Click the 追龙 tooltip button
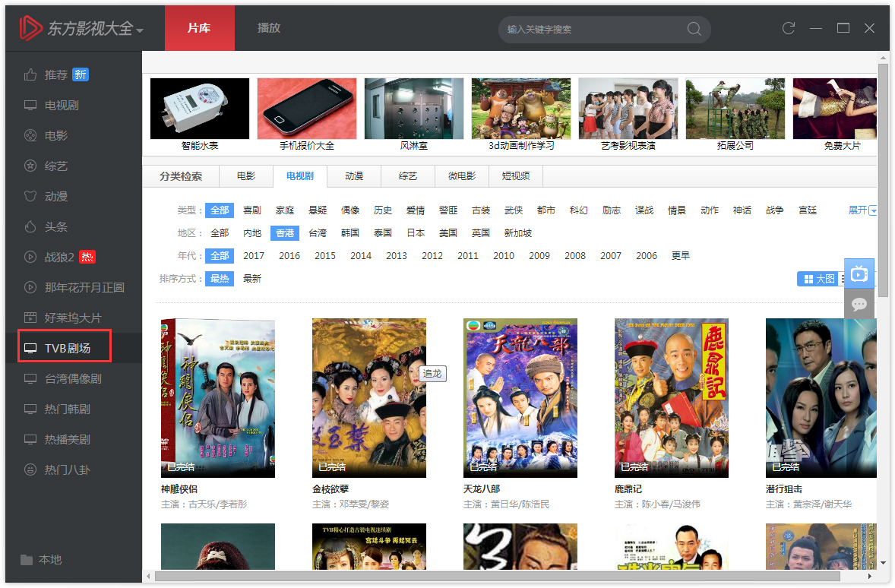This screenshot has height=588, width=895. [x=432, y=373]
